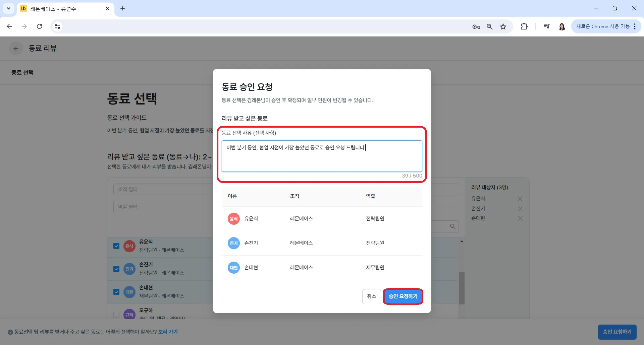Uncheck the 손진기 checkbox
This screenshot has height=345, width=644.
tap(116, 269)
